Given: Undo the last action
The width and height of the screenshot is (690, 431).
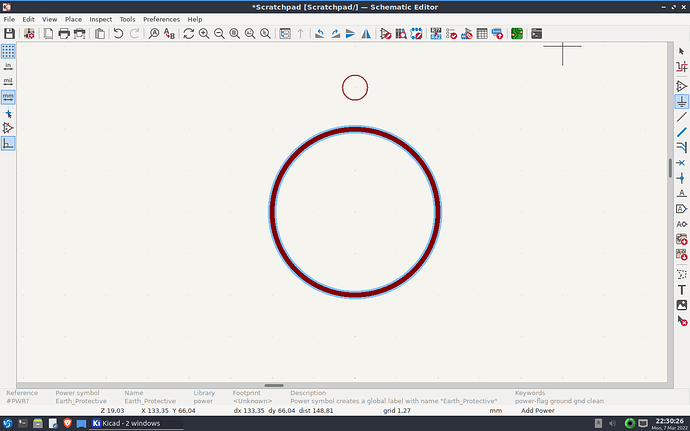Looking at the screenshot, I should pos(118,33).
